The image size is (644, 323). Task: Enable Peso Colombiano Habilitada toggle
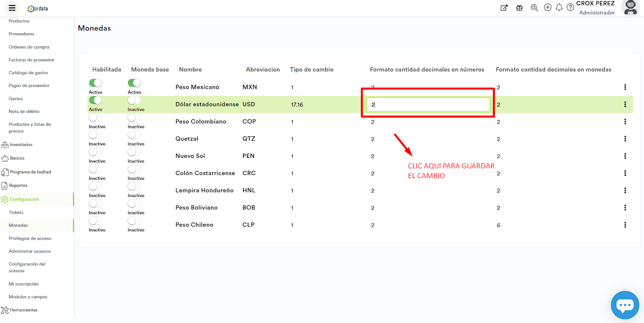click(95, 117)
